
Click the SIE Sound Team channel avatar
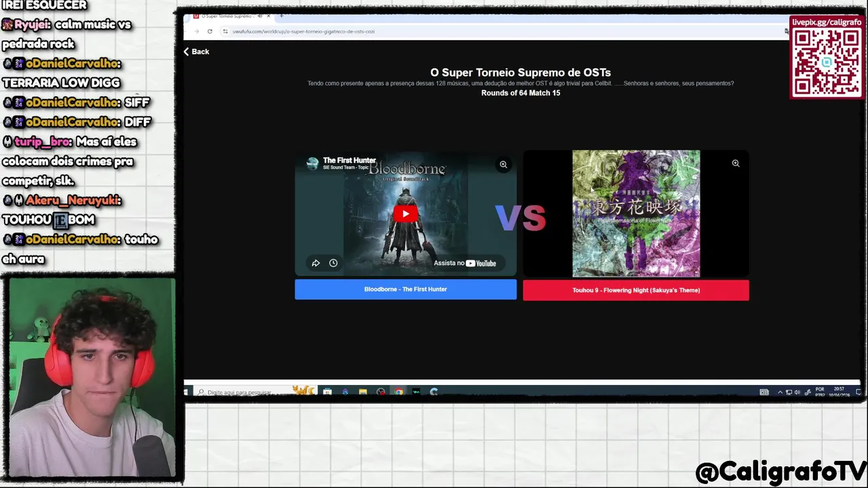pos(313,163)
